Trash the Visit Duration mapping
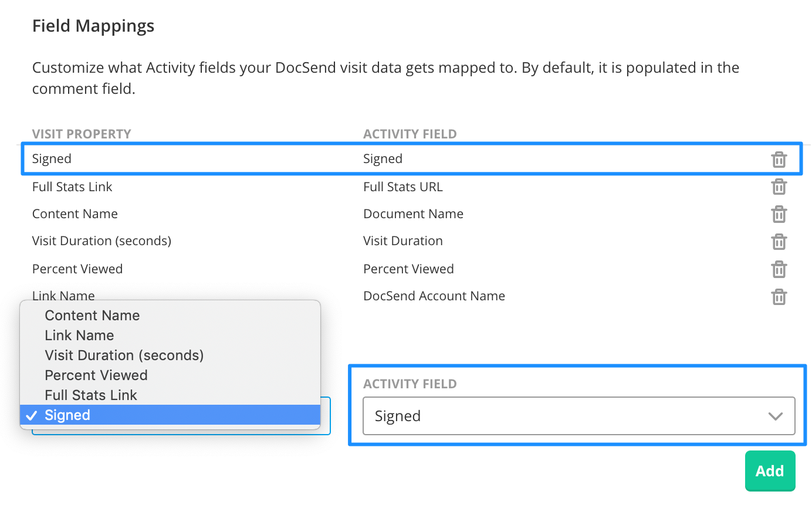The width and height of the screenshot is (812, 515). coord(779,241)
